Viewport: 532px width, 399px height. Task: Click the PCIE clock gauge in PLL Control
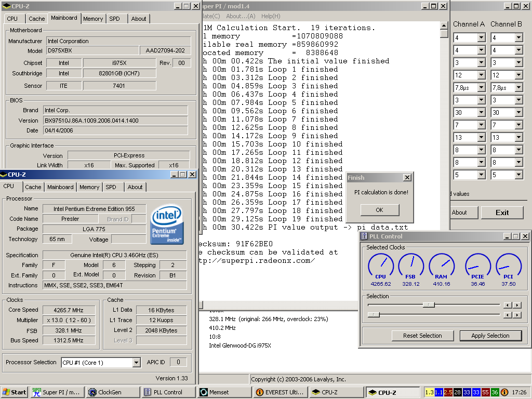coord(478,267)
